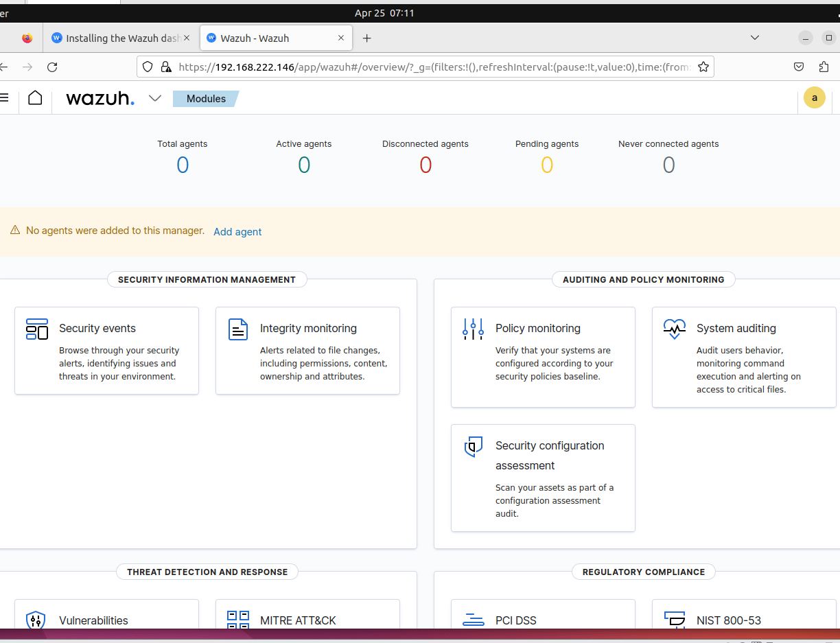The width and height of the screenshot is (840, 643).
Task: Open the Save to Pocket icon
Action: coord(799,67)
